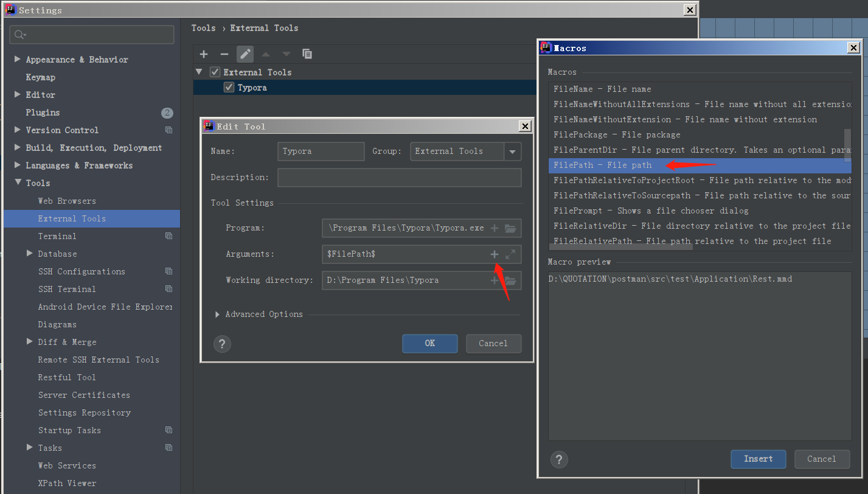Confirm with OK in Edit Tool

(x=429, y=344)
